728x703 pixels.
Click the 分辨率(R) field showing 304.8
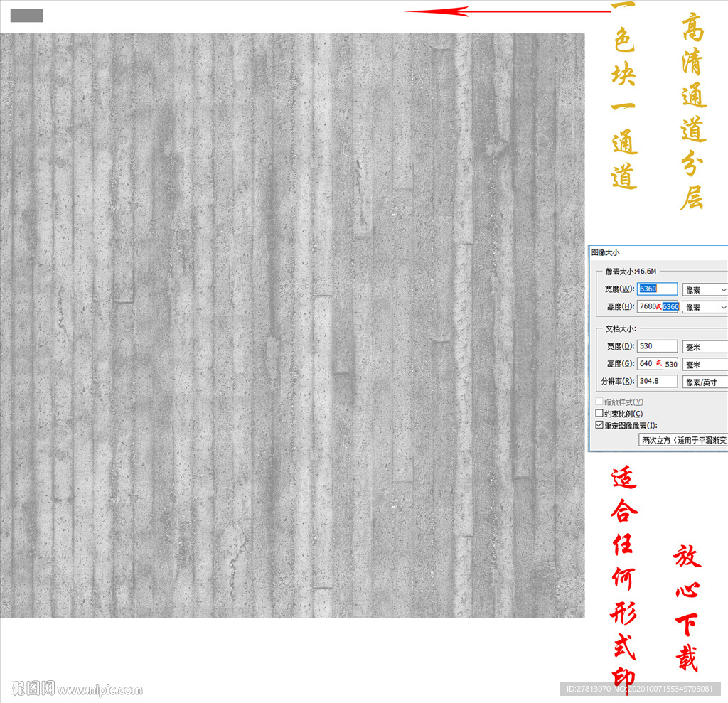(x=657, y=381)
